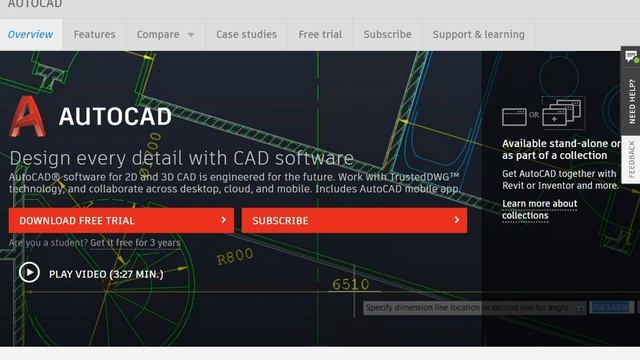Click 'Design every detail with CAD software' heading
Image resolution: width=640 pixels, height=360 pixels.
tap(182, 158)
